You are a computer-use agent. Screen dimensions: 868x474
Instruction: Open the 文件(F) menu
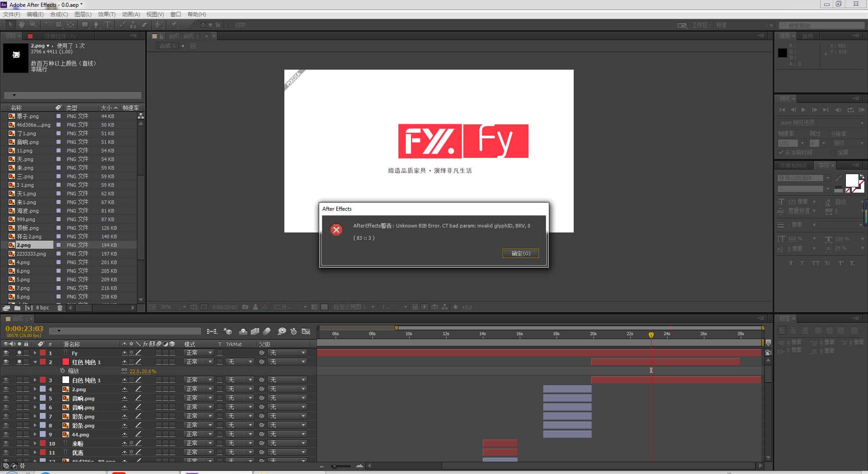[12, 14]
